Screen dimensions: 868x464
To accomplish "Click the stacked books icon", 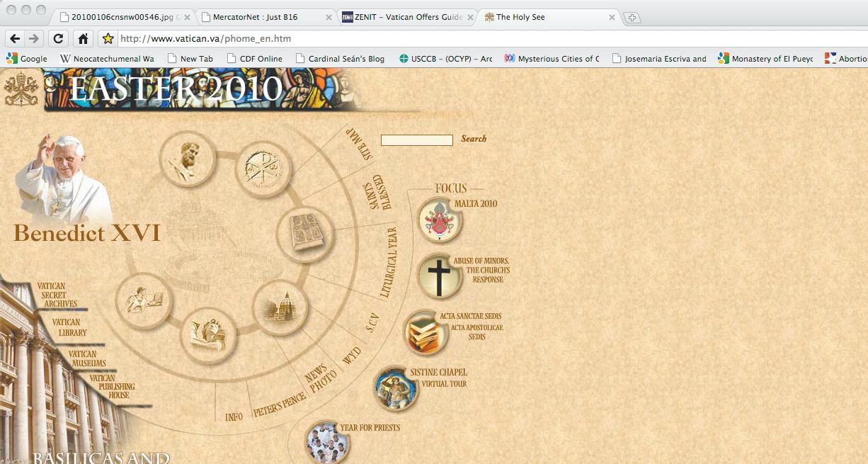I will coord(426,332).
